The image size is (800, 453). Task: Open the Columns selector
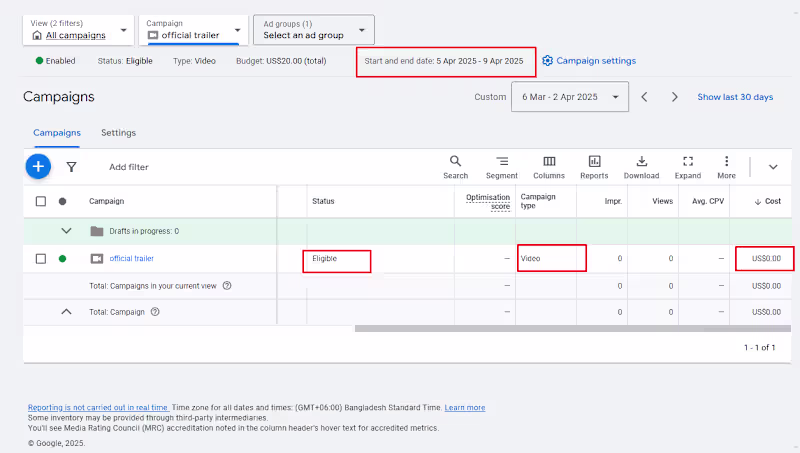click(x=548, y=166)
